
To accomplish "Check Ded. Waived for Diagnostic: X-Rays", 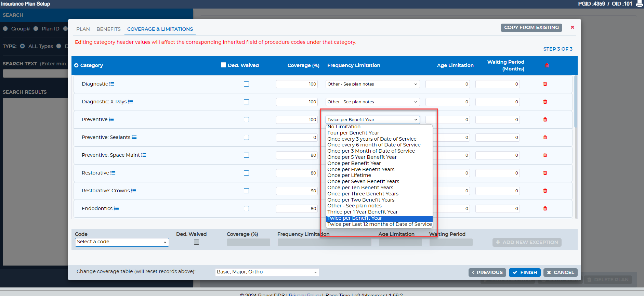I will pyautogui.click(x=246, y=102).
